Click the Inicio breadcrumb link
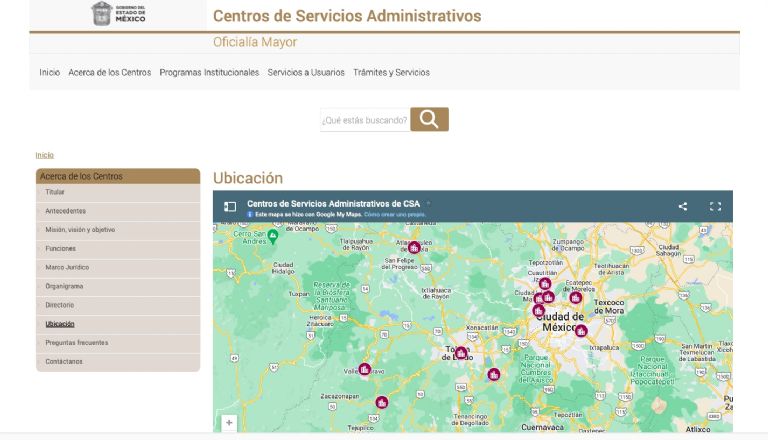 pos(45,155)
